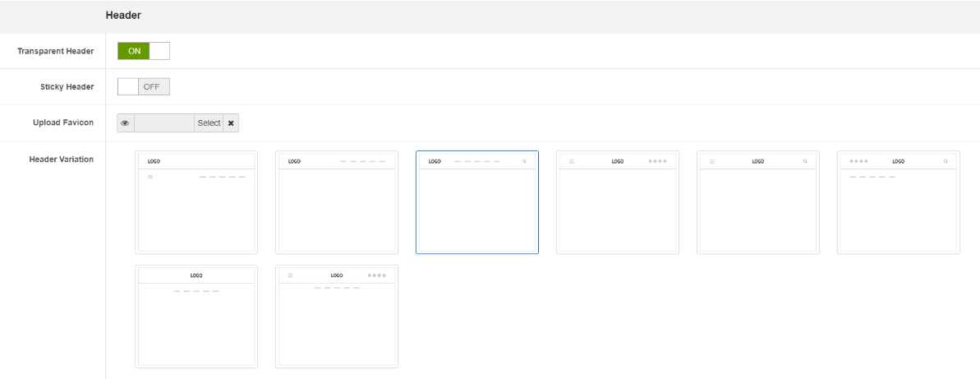The image size is (980, 379).
Task: Choose last header layout in the bottom row
Action: pos(337,317)
